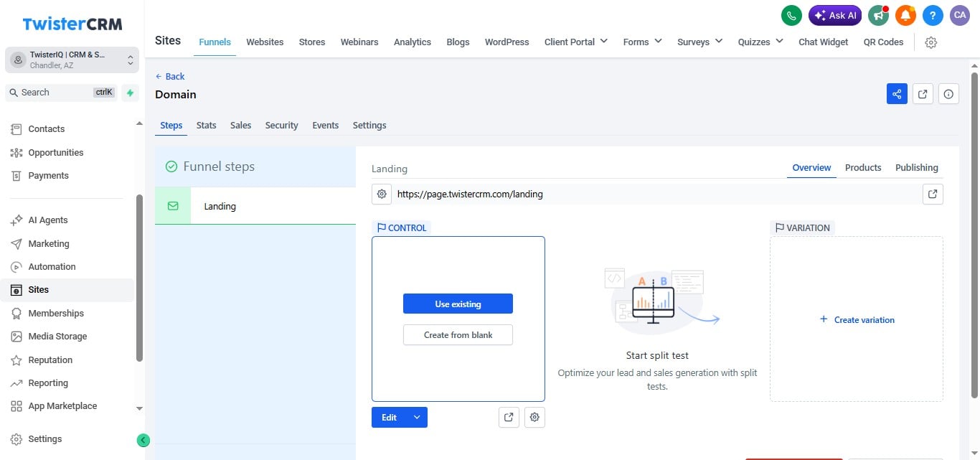Viewport: 980px width, 460px height.
Task: Click the blue help question mark icon
Action: click(x=933, y=15)
